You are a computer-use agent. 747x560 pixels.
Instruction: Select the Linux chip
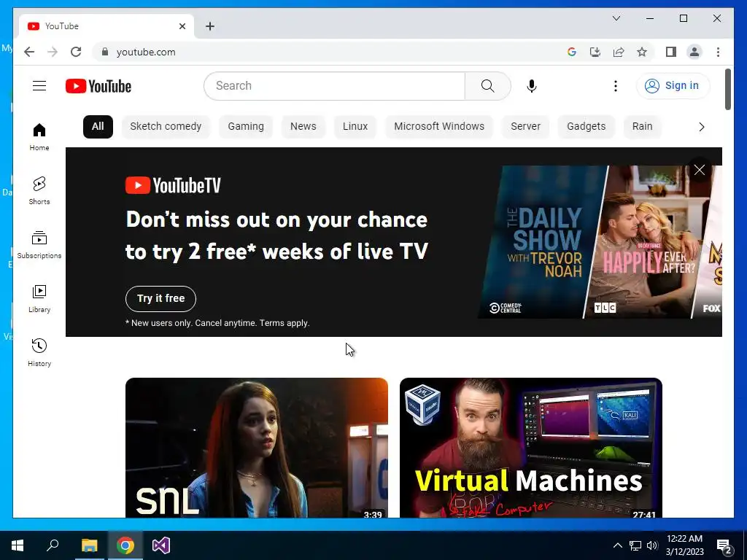coord(355,126)
